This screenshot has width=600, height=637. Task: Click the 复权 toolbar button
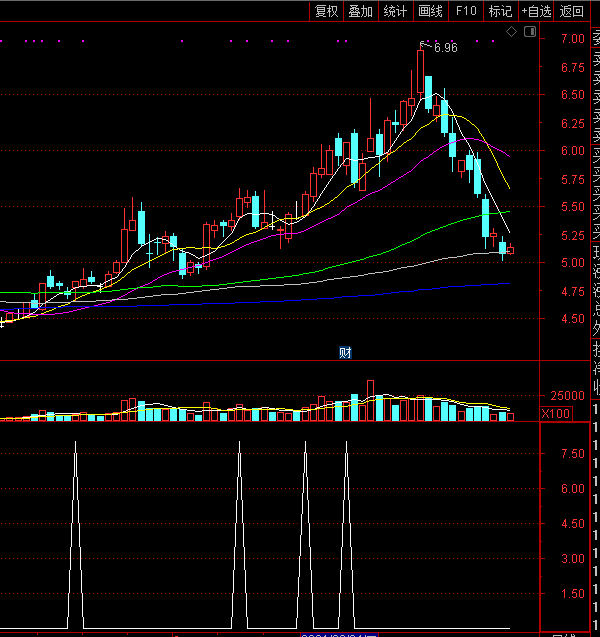tap(326, 11)
